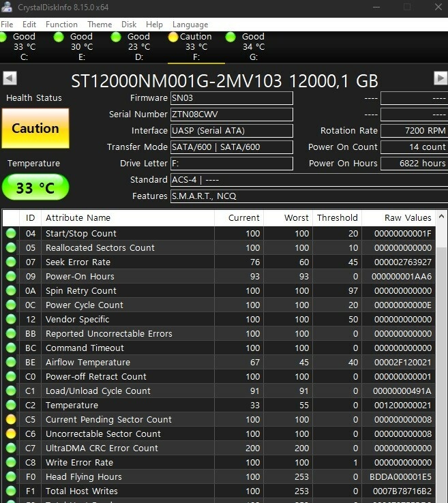
Task: Select disk G: Good 34 °C
Action: pos(249,47)
